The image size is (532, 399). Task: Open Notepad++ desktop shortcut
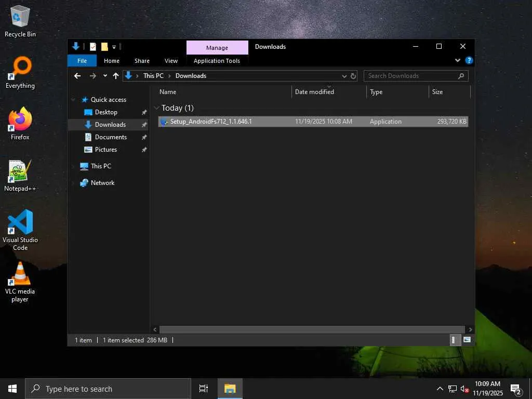pos(20,176)
